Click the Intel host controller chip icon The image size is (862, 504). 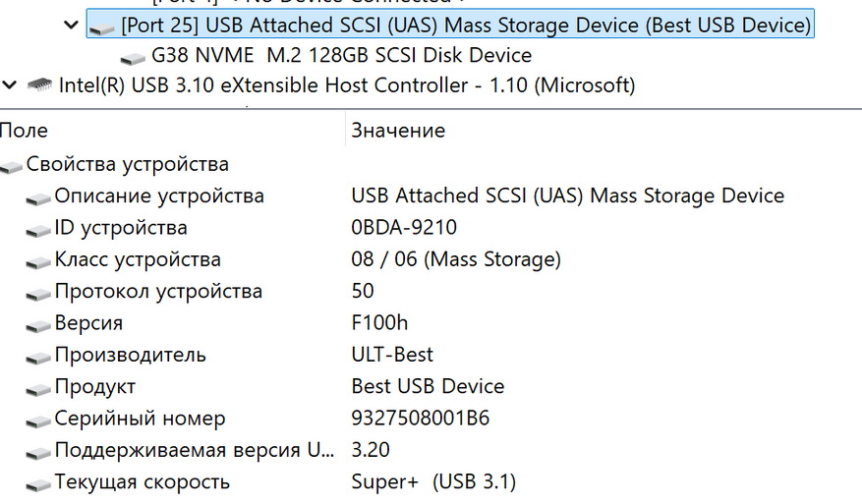pyautogui.click(x=40, y=85)
